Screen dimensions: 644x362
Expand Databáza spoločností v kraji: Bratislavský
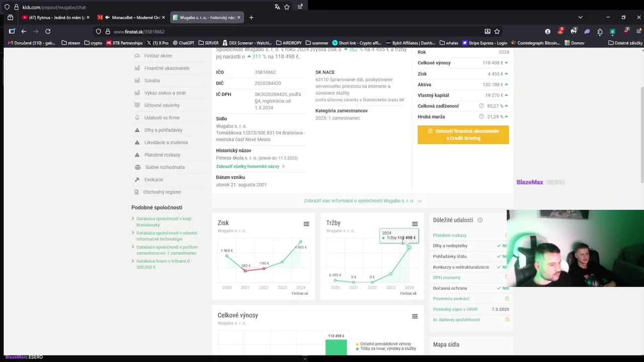click(x=164, y=222)
